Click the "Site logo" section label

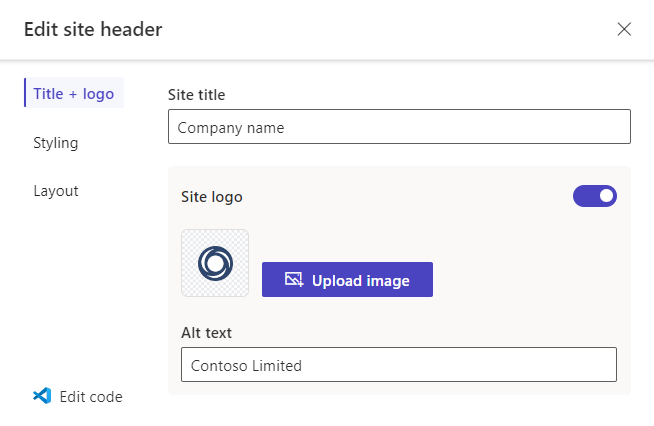[x=211, y=197]
